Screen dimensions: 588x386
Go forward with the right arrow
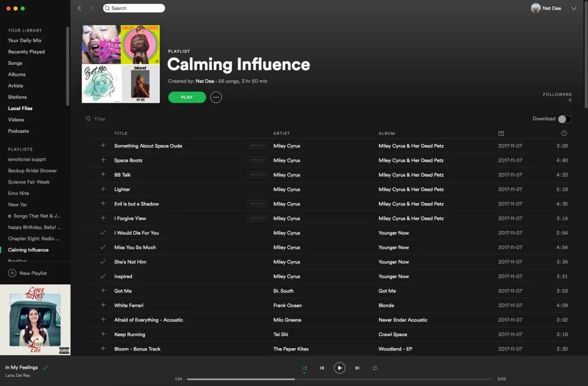[x=91, y=8]
